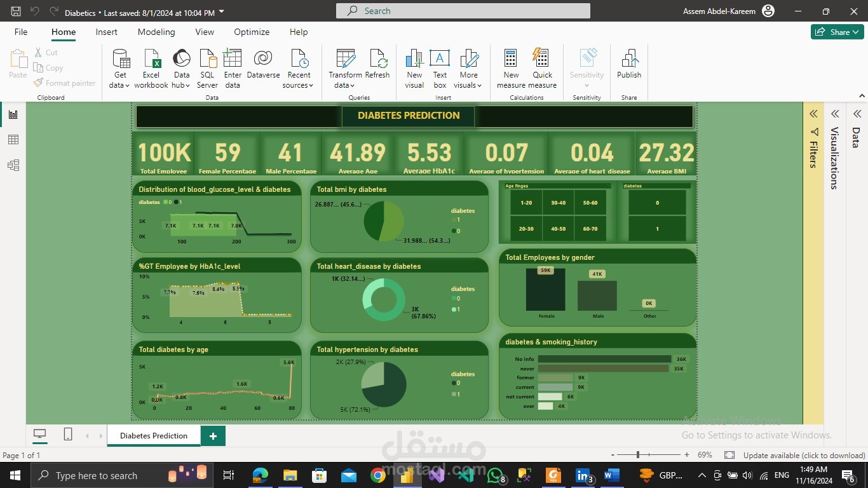Viewport: 868px width, 488px height.
Task: Select diabetes slicer value 1
Action: [x=657, y=229]
